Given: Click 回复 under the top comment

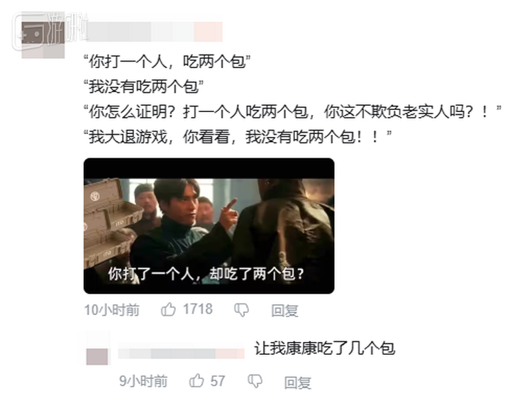Looking at the screenshot, I should tap(284, 311).
